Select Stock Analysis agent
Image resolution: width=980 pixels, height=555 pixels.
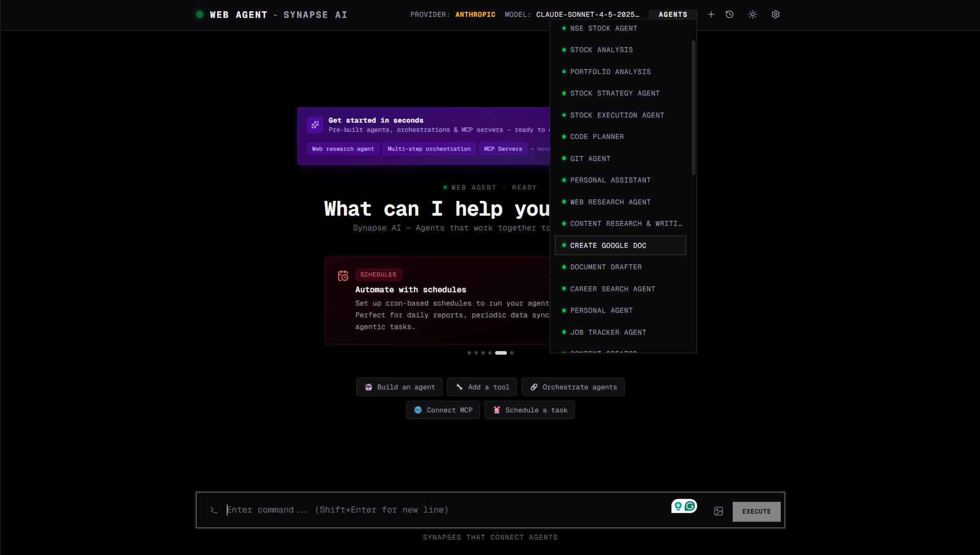(x=620, y=50)
